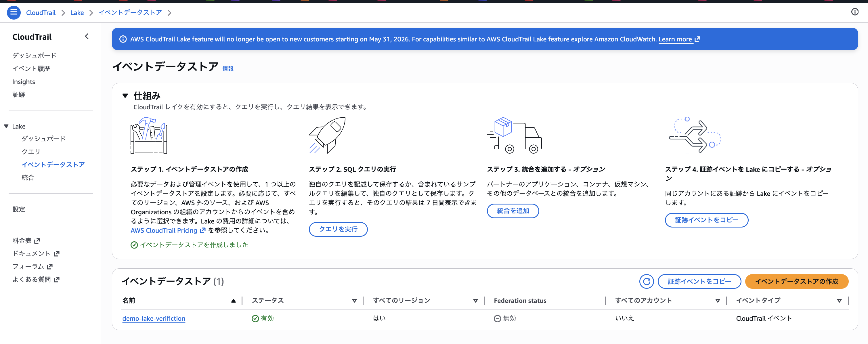This screenshot has width=868, height=344.
Task: Click the rocket illustration for step 2
Action: (x=327, y=135)
